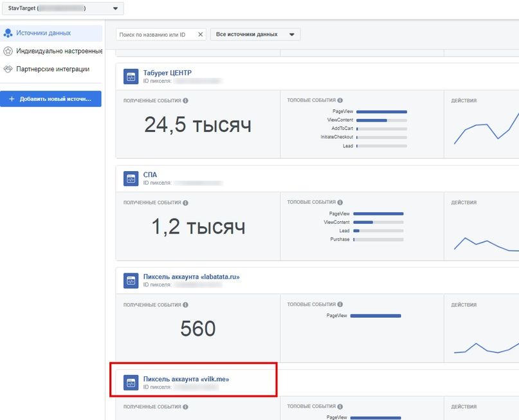Open 'Индивидуально настроенные' sidebar section
This screenshot has width=519, height=420.
51,51
